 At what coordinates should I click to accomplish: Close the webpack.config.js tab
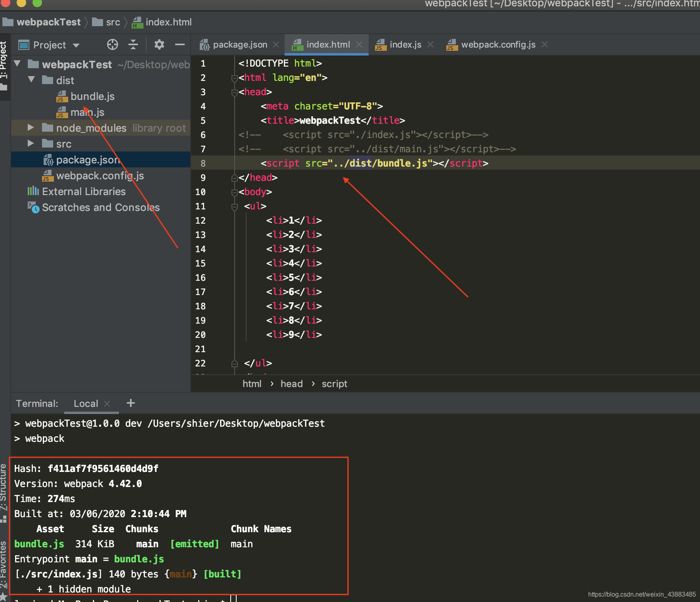click(545, 44)
